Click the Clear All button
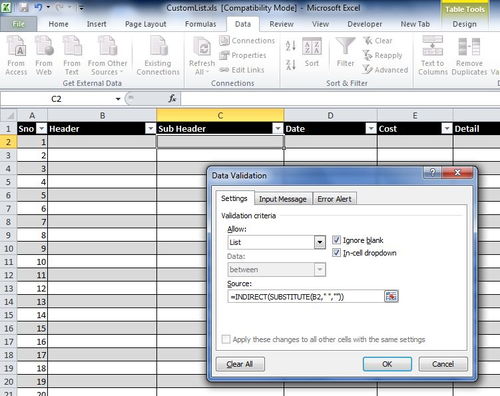Viewport: 500px width, 396px height. 240,364
